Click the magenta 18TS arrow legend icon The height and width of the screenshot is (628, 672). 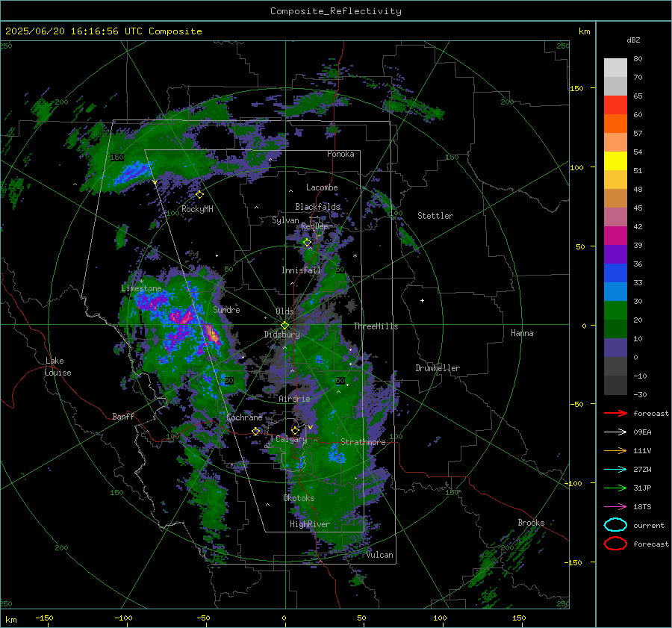pos(615,507)
